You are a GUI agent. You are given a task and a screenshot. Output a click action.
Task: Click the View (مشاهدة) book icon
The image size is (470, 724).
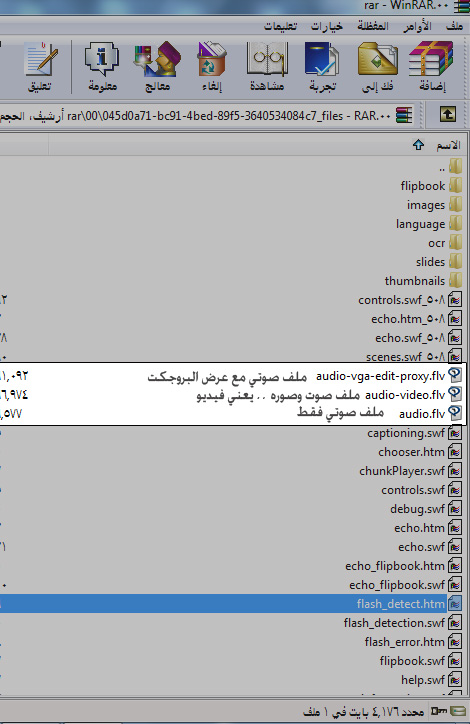tap(267, 59)
